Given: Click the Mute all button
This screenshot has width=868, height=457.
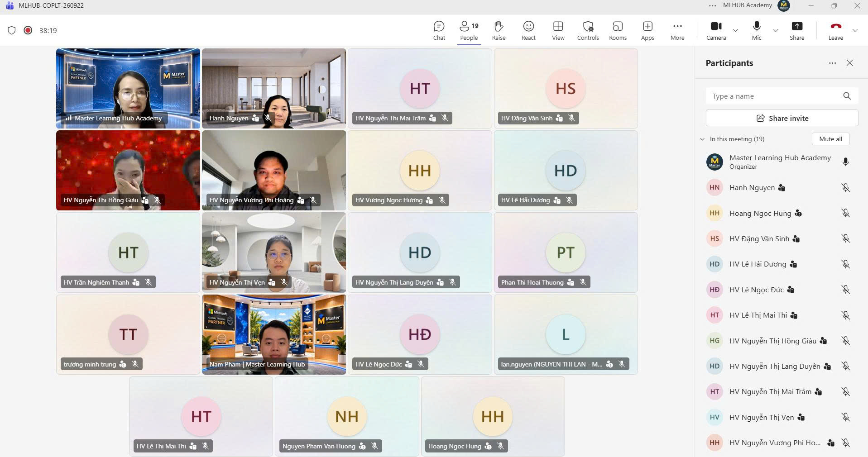Looking at the screenshot, I should tap(830, 139).
